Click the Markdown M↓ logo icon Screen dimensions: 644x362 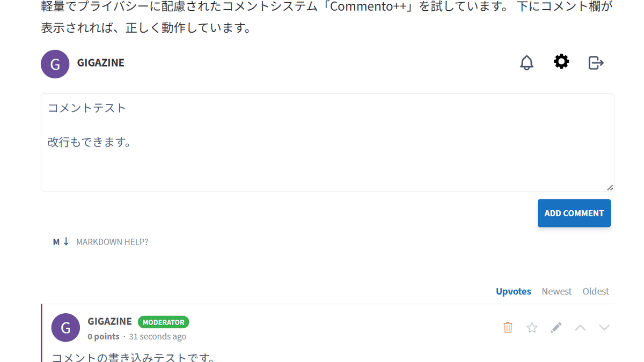60,241
